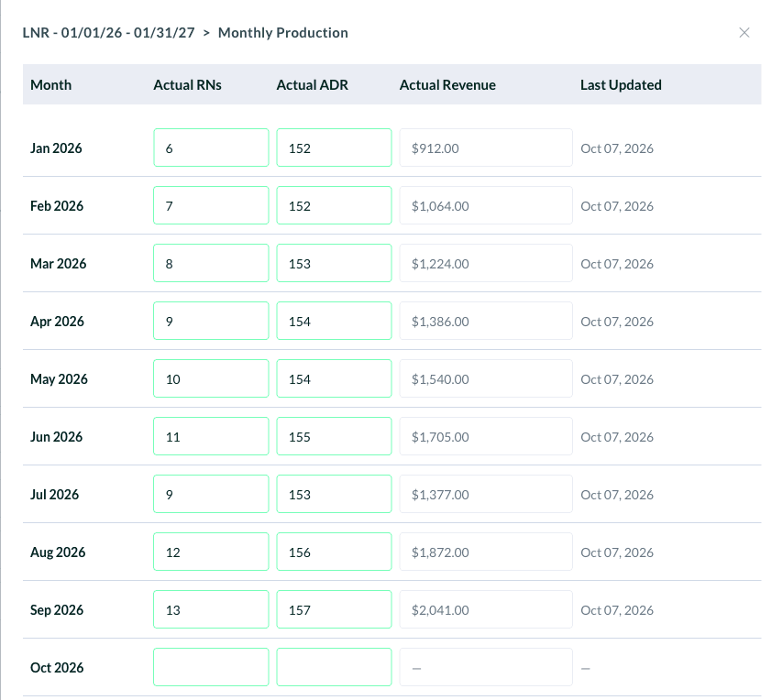Edit Actual RNs for Jun 2026
This screenshot has width=783, height=700.
tap(211, 436)
